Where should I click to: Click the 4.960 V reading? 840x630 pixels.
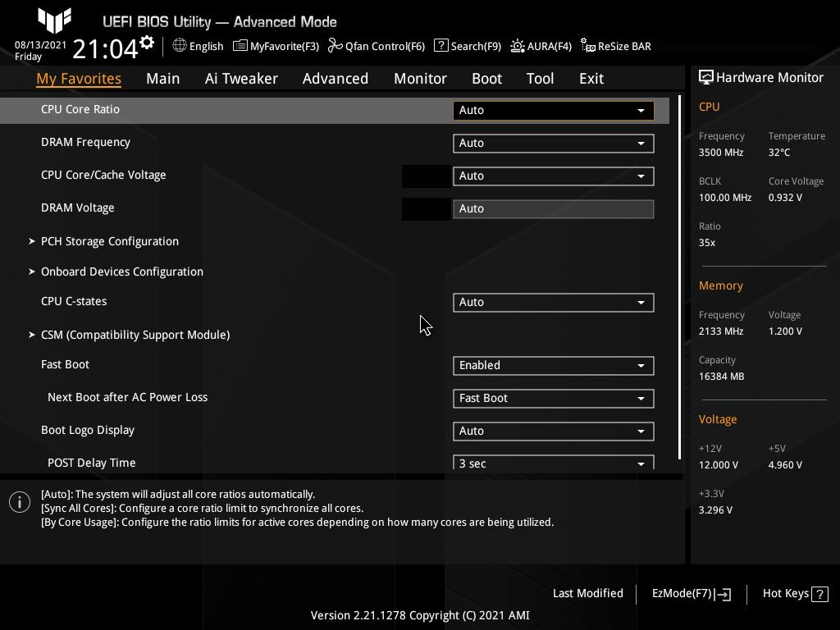(785, 465)
